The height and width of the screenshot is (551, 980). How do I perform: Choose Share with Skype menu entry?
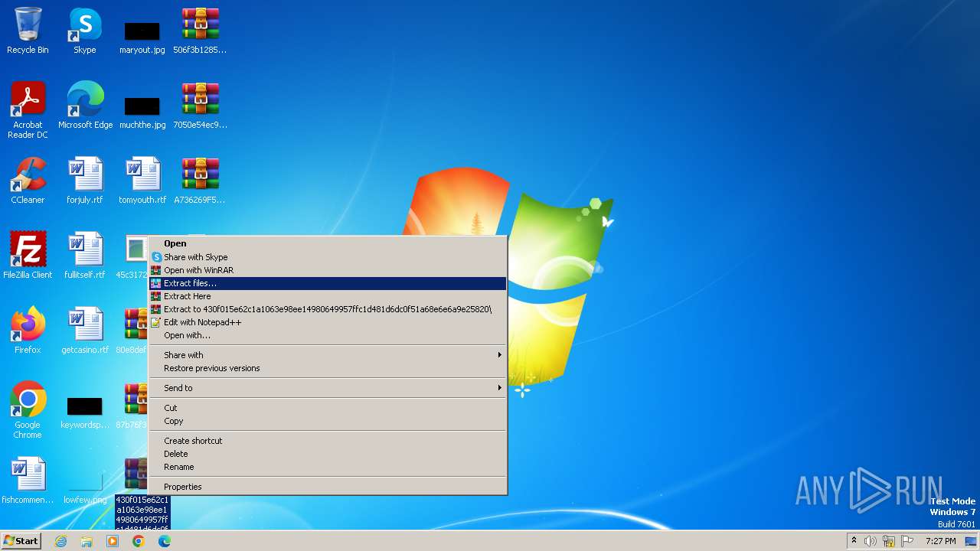tap(328, 257)
